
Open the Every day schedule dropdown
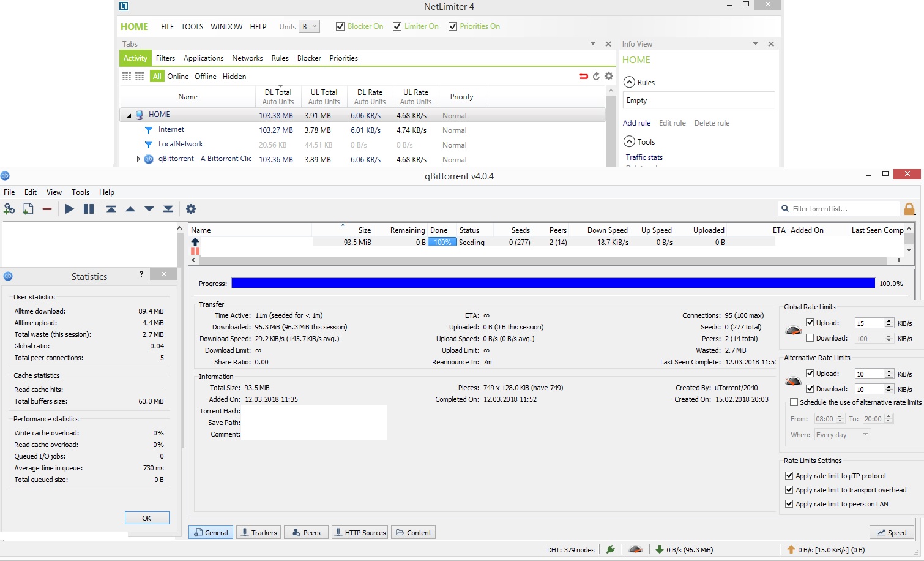pos(842,435)
